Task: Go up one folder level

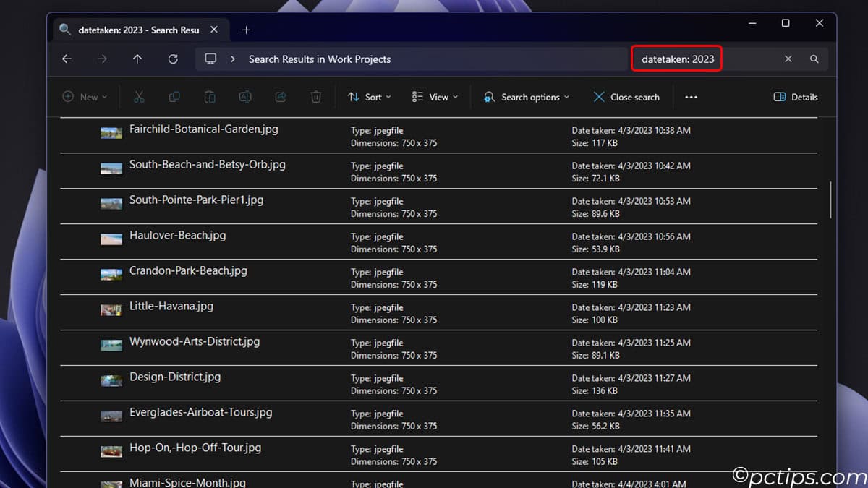Action: (x=137, y=59)
